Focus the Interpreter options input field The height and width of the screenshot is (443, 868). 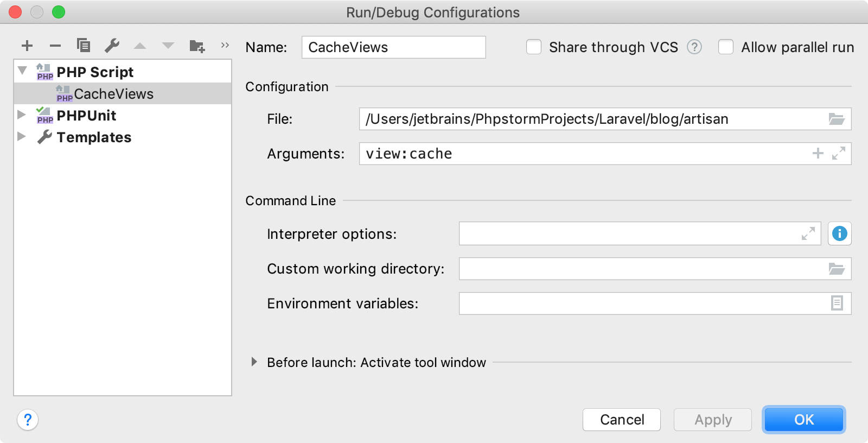coord(640,233)
